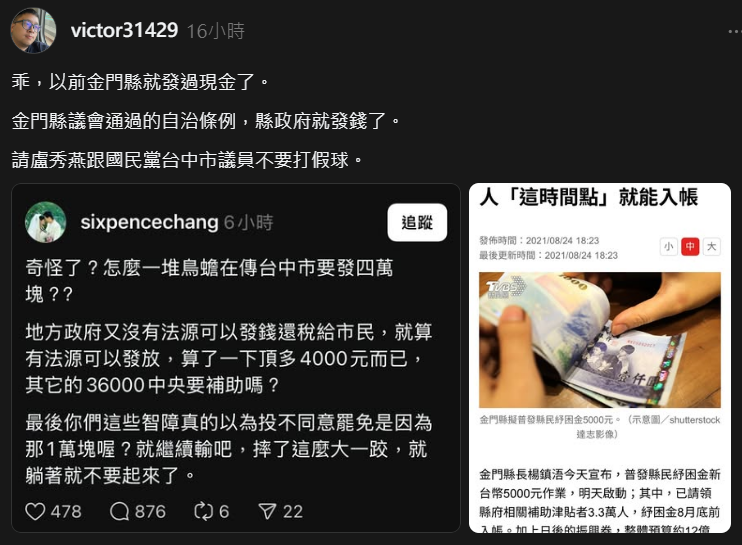The height and width of the screenshot is (545, 742).
Task: Click the like count 478
Action: click(x=66, y=511)
